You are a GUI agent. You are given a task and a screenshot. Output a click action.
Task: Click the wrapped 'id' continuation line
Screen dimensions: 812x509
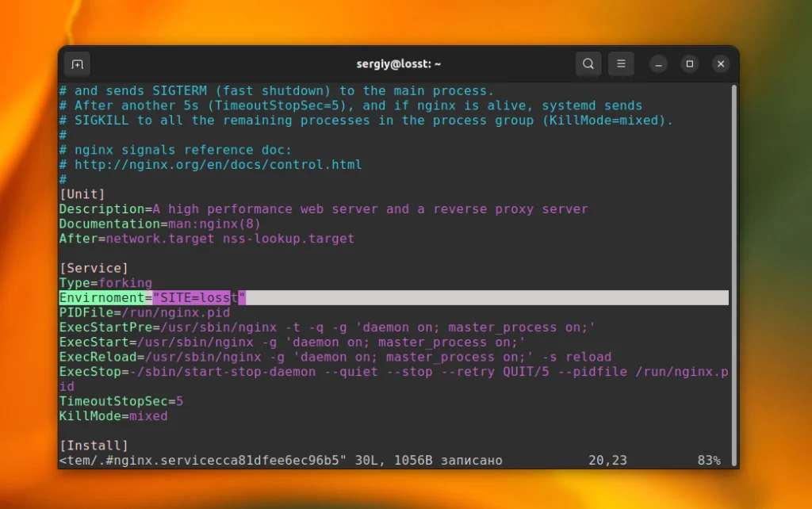(67, 387)
